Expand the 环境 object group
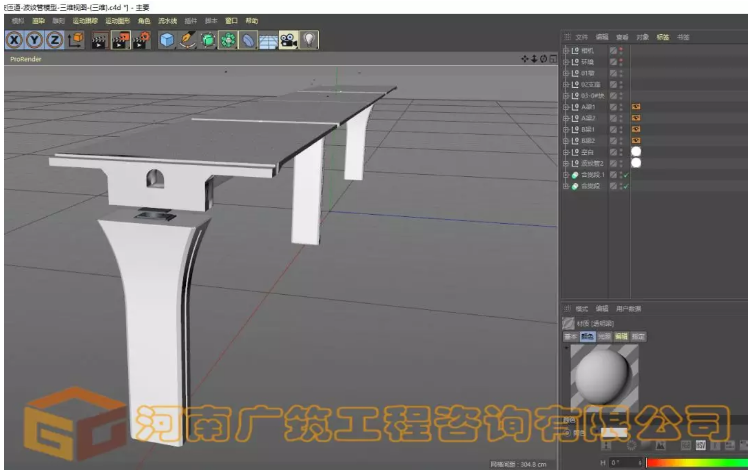Screen dimensions: 752x473 click(x=565, y=62)
